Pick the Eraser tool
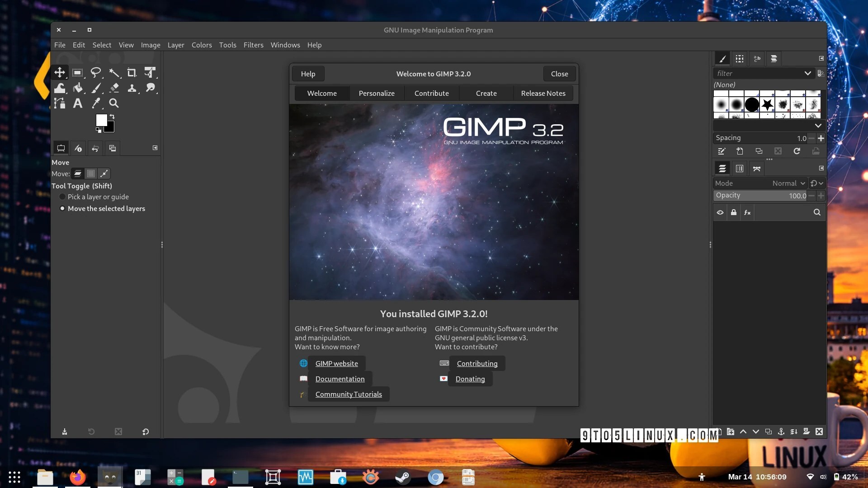Screen dimensions: 868x488 [x=114, y=88]
